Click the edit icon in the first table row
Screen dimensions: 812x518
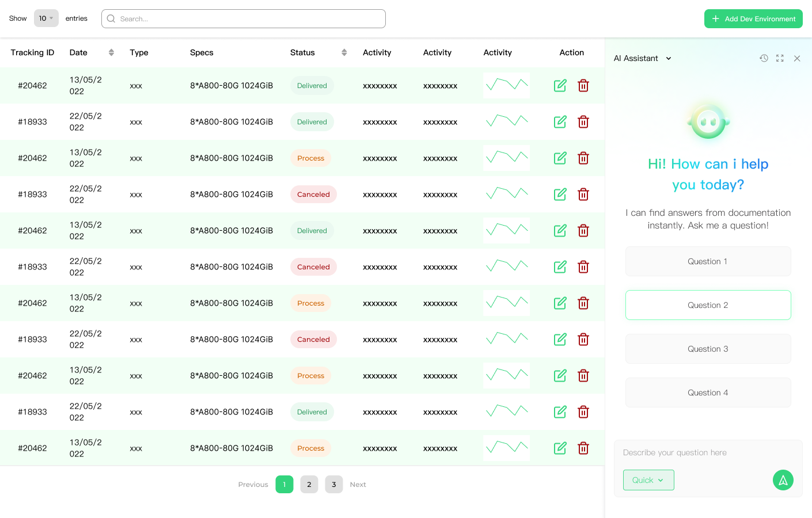pos(560,86)
